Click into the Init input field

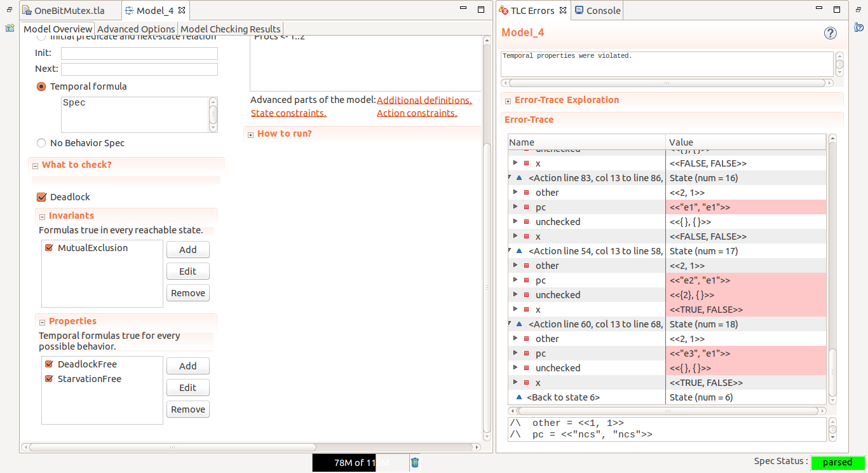[x=139, y=53]
